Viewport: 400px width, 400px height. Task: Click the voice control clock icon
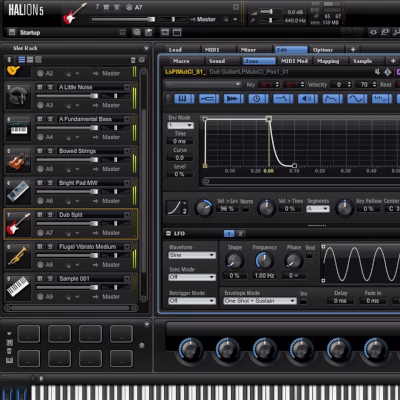[257, 99]
